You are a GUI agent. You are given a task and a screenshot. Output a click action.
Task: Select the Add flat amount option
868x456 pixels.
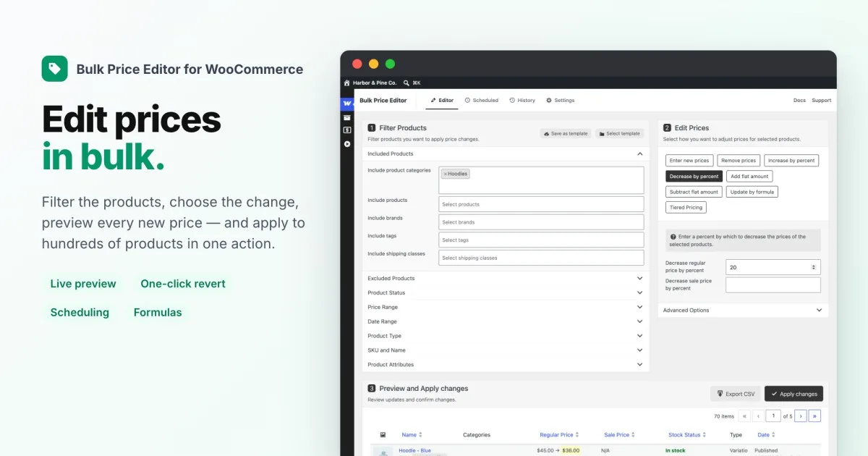[x=749, y=176]
